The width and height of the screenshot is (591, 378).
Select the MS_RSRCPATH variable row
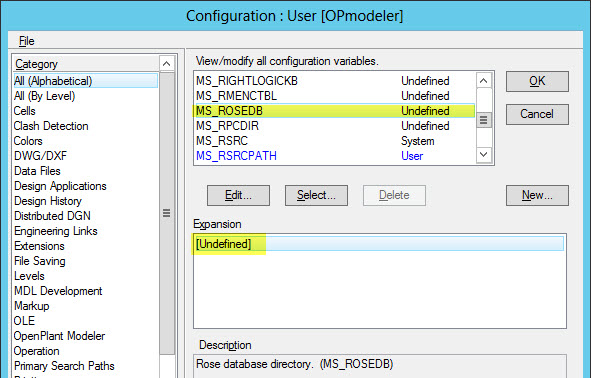[335, 156]
